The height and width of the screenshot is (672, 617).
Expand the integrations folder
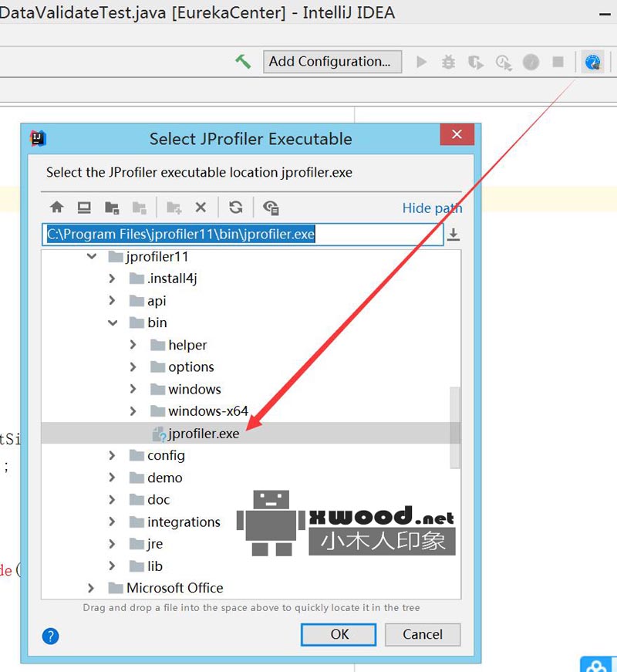pos(113,522)
